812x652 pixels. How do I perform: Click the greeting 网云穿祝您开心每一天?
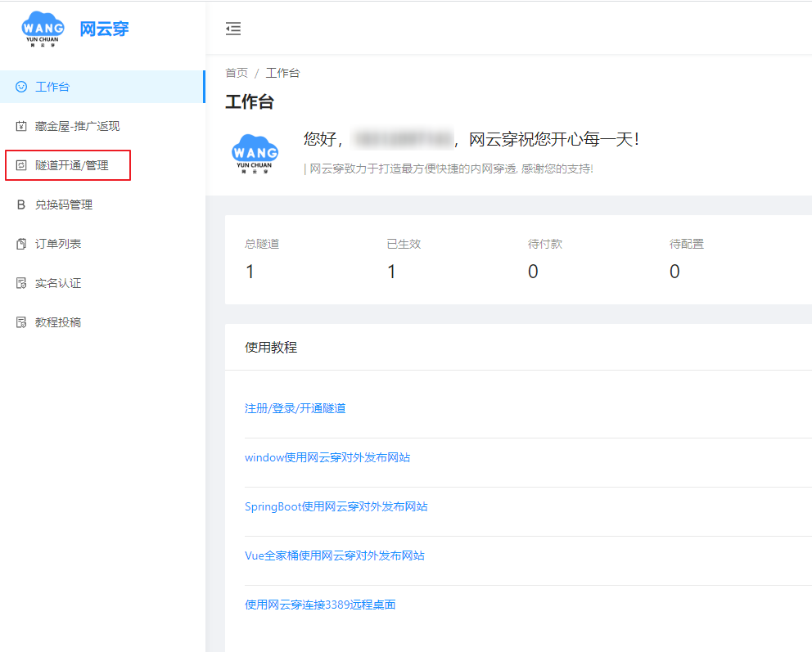point(553,139)
